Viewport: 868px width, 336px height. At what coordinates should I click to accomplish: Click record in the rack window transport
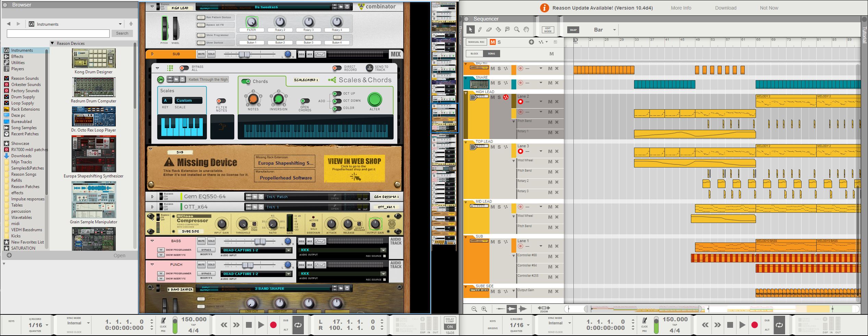tap(273, 325)
